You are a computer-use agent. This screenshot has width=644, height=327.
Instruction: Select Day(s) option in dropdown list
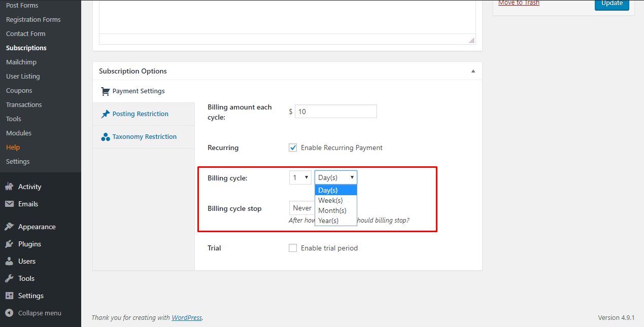[x=336, y=190]
